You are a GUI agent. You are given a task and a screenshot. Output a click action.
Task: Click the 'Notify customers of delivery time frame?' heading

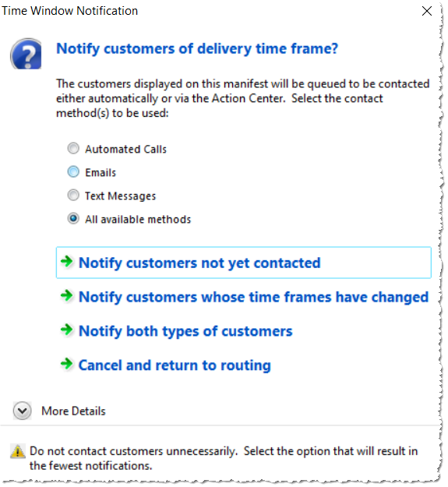[x=197, y=49]
